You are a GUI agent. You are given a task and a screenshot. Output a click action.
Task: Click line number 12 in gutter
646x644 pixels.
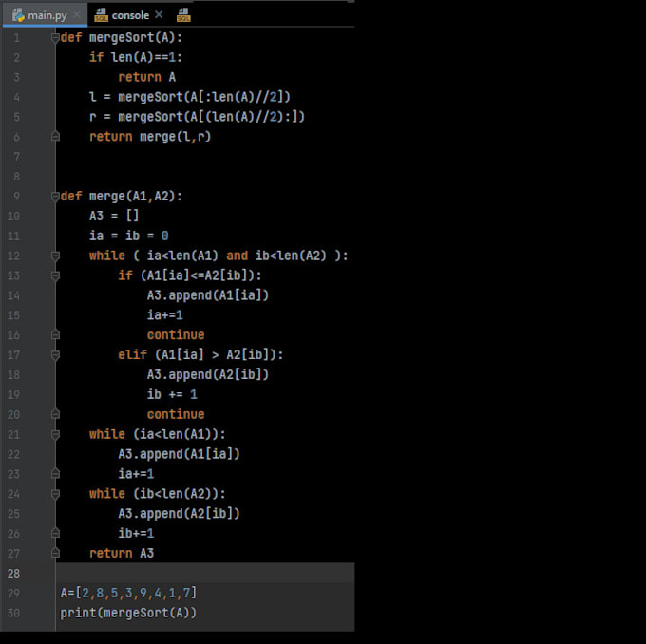click(x=13, y=256)
